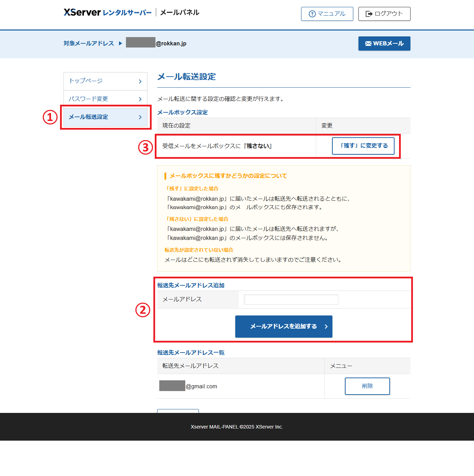This screenshot has width=474, height=476.
Task: Click the arrow inside メールアドレスを追加する button
Action: 325,326
